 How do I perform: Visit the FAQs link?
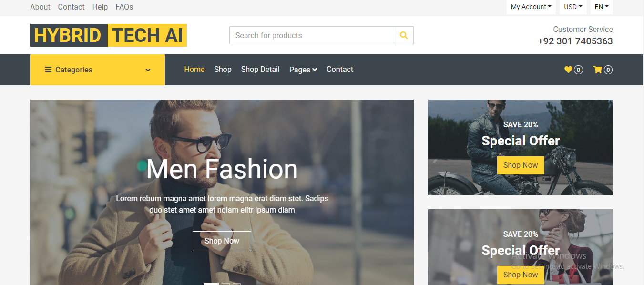pos(124,7)
